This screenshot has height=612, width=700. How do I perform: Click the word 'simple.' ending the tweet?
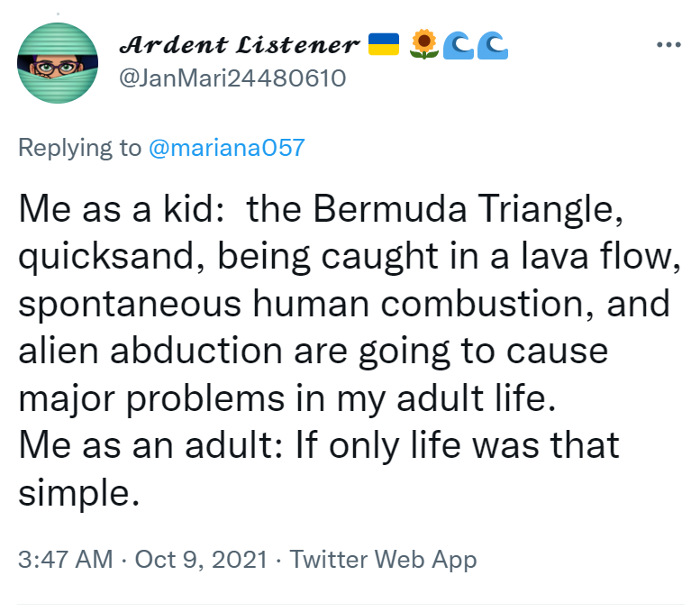coord(78,492)
